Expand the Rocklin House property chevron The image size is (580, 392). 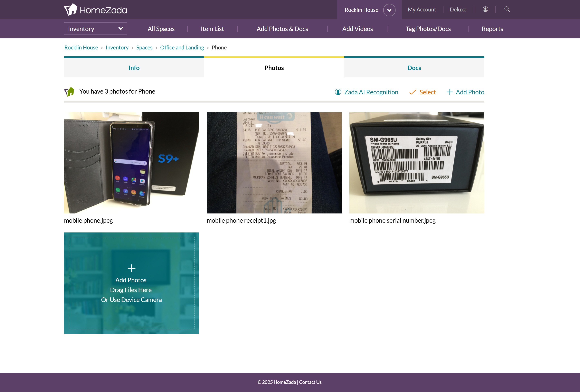tap(389, 10)
